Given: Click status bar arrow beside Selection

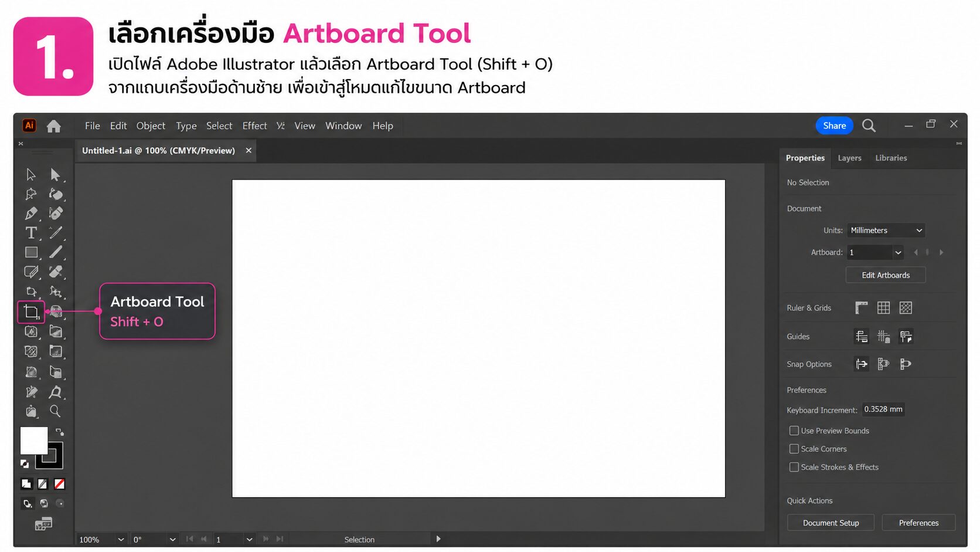Looking at the screenshot, I should pyautogui.click(x=438, y=539).
